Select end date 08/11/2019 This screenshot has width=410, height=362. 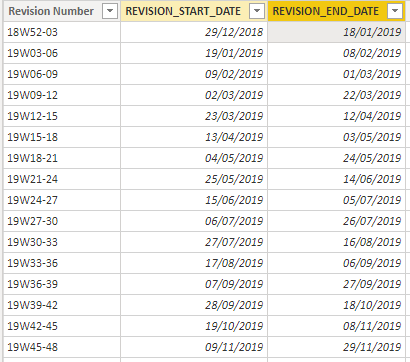click(336, 326)
